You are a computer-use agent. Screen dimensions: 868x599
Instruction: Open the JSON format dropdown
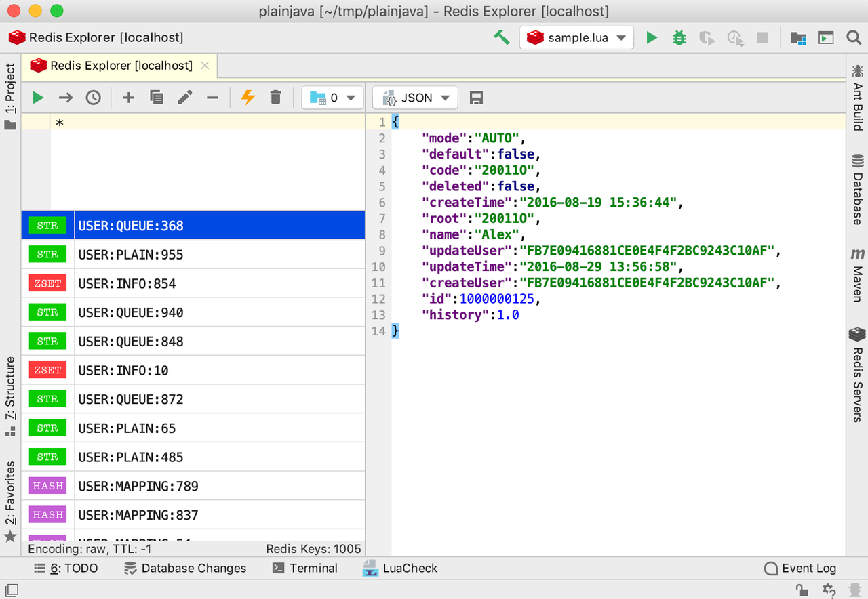click(x=416, y=98)
